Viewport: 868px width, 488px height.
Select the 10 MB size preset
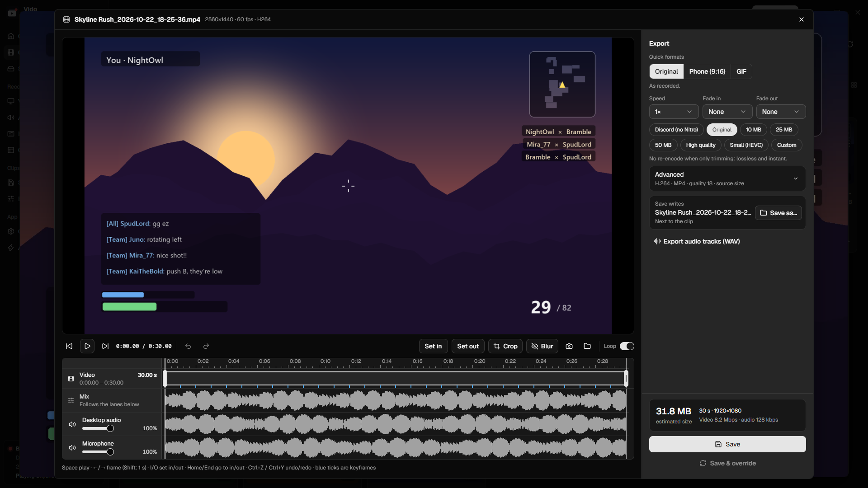[754, 130]
